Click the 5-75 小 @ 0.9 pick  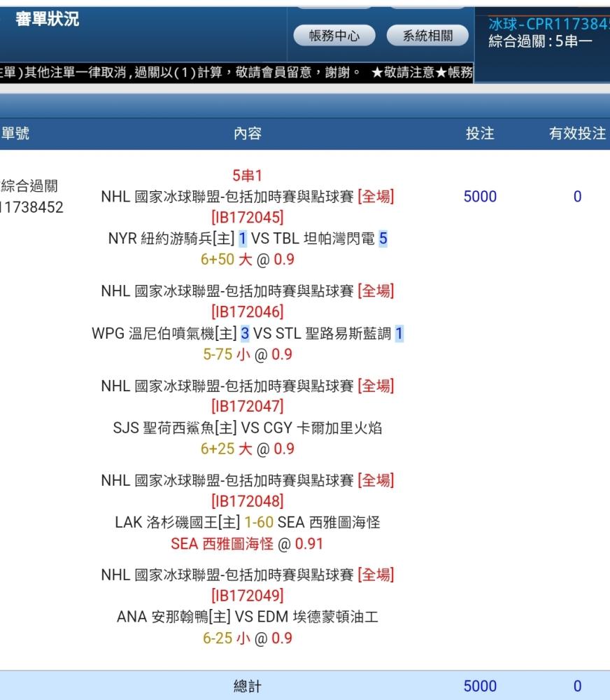[x=248, y=354]
